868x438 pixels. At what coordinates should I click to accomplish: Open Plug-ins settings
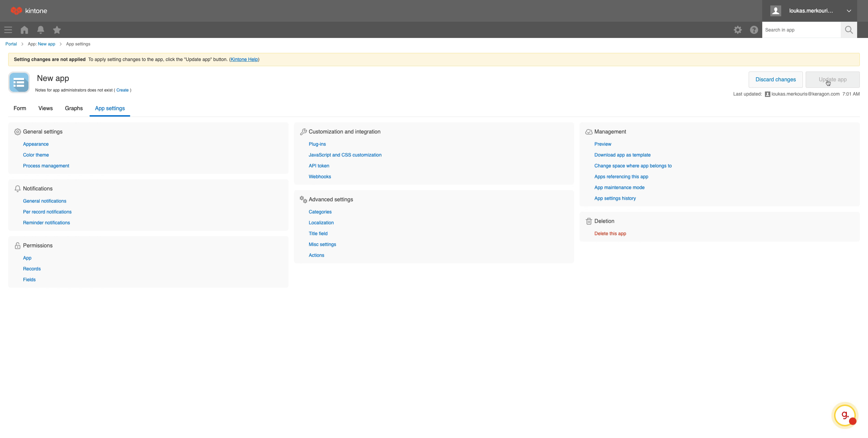[317, 144]
